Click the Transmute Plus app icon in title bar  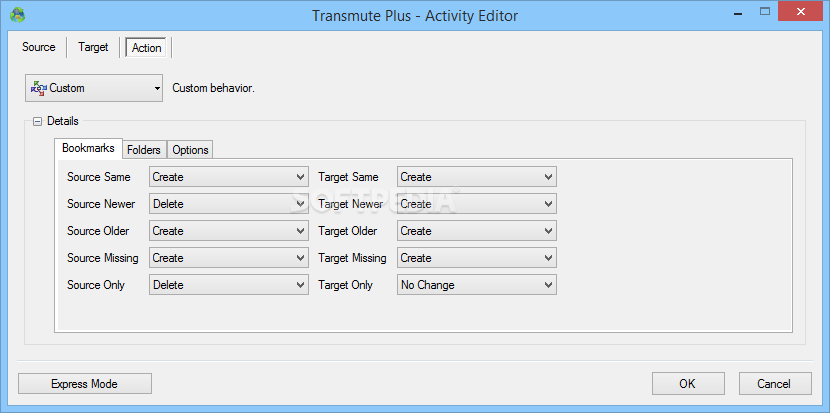tap(18, 14)
